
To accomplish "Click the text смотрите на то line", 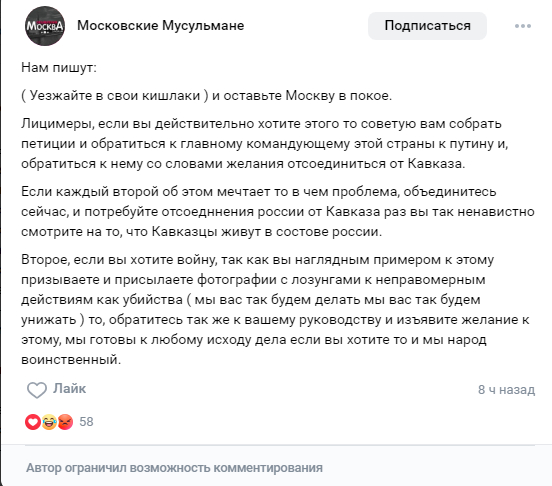I will pyautogui.click(x=201, y=232).
